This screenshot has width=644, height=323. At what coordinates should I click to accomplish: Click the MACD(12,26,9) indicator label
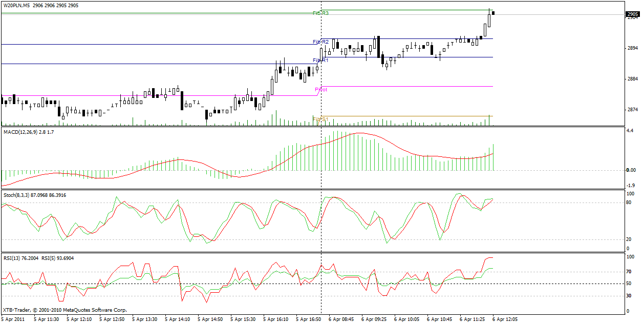(29, 132)
